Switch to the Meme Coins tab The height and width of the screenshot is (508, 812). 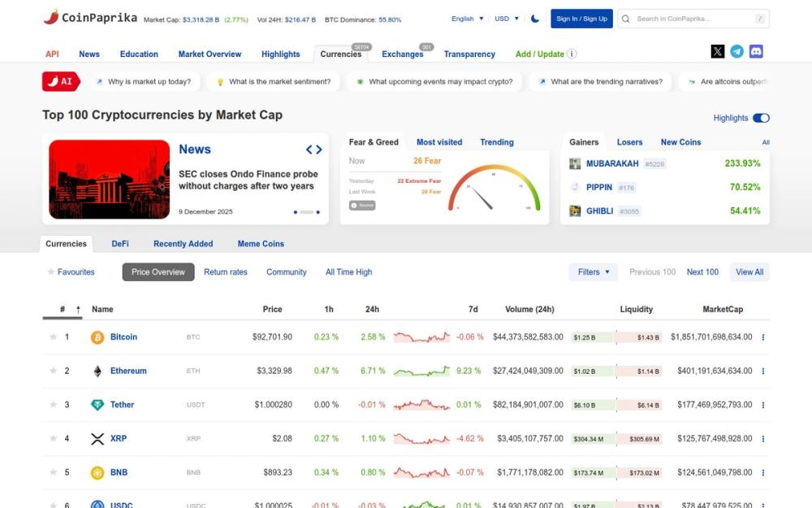click(x=261, y=244)
